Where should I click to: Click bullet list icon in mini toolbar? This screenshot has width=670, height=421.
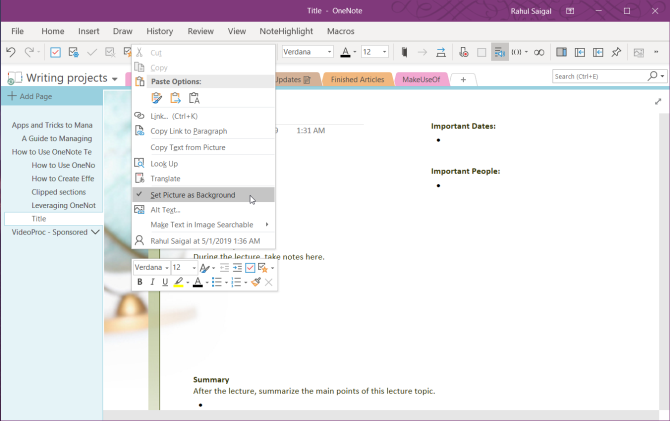pos(217,282)
